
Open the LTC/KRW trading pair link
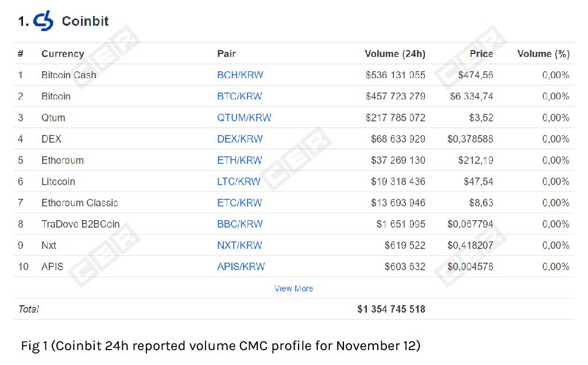tap(238, 181)
